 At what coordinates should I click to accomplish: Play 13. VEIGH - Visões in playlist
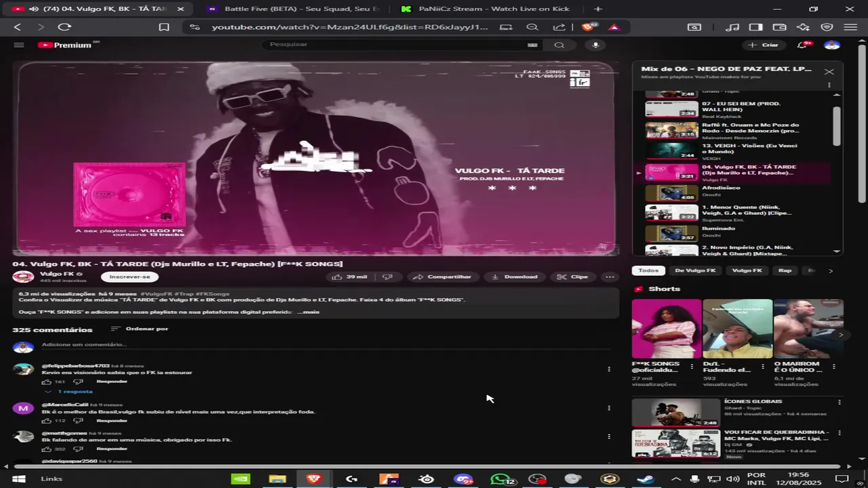[737, 150]
